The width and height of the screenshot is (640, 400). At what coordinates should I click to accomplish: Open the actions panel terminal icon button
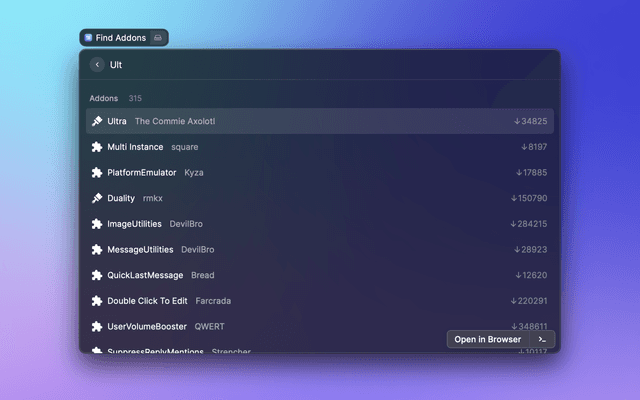(542, 339)
